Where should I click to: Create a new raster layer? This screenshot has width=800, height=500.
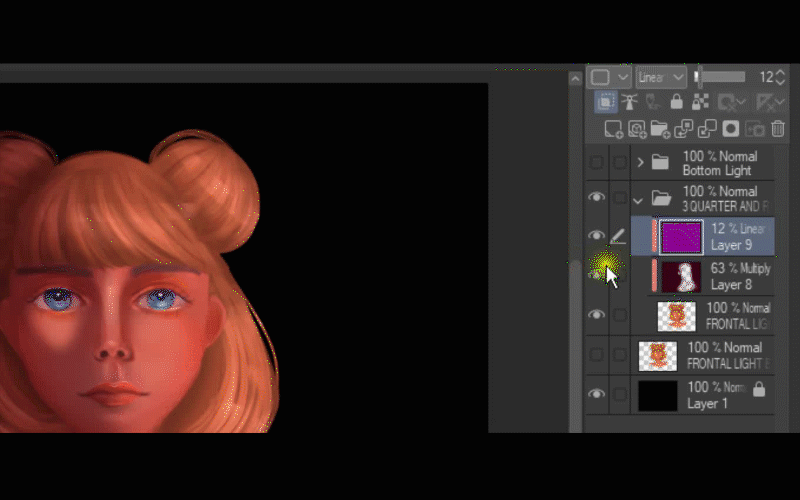pyautogui.click(x=613, y=129)
